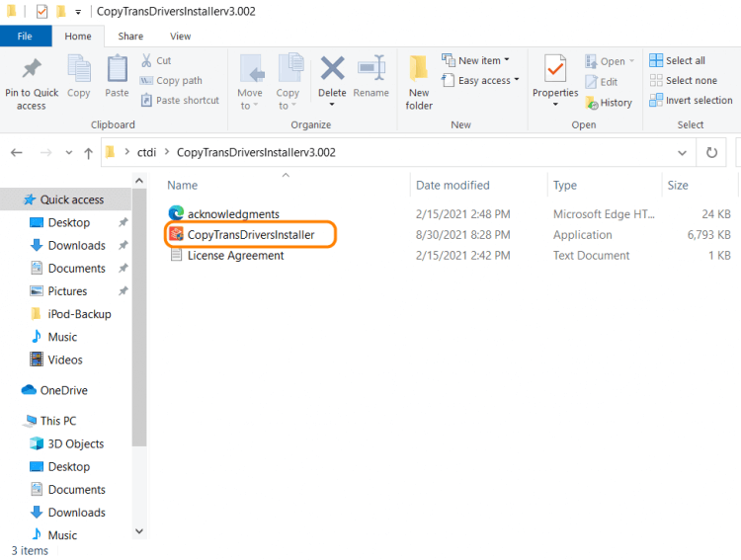Click Invert selection
This screenshot has width=741, height=560.
pos(691,100)
